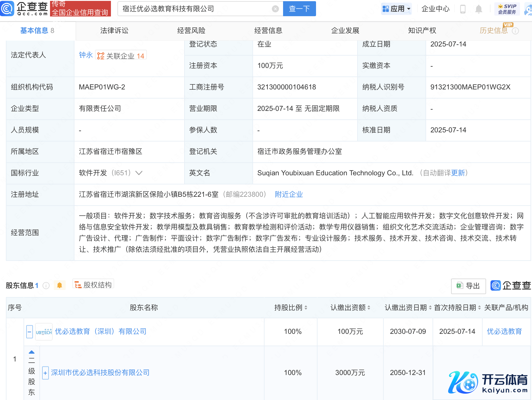The image size is (532, 400).
Task: Open the 附近企业 link
Action: point(289,194)
